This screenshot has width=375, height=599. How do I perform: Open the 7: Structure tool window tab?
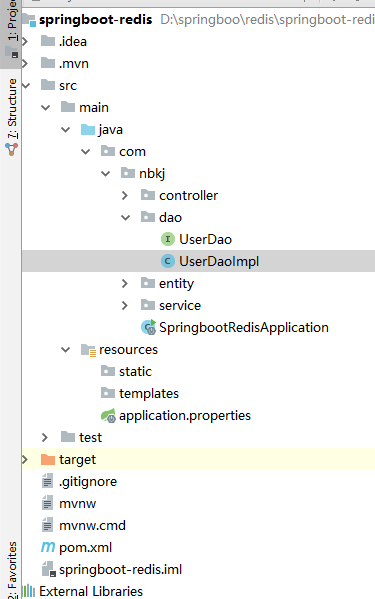click(x=11, y=117)
